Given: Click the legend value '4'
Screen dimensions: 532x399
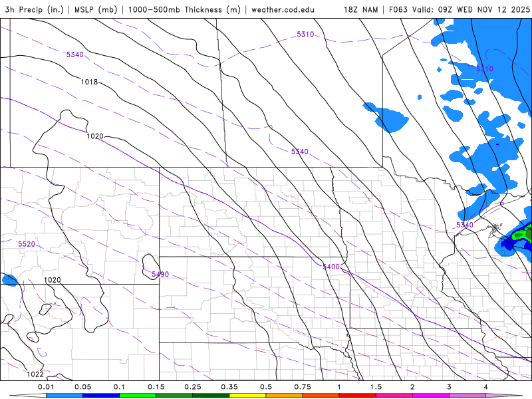Looking at the screenshot, I should point(486,387).
